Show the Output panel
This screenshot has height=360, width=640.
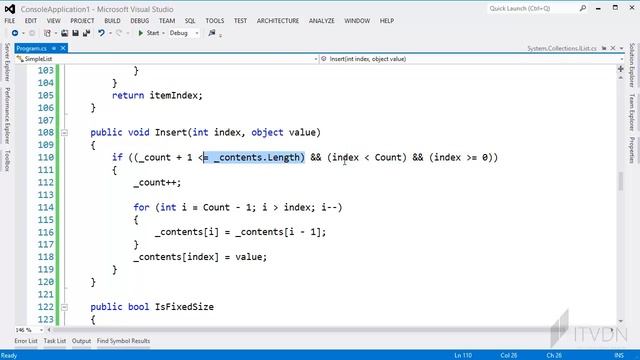pos(81,341)
